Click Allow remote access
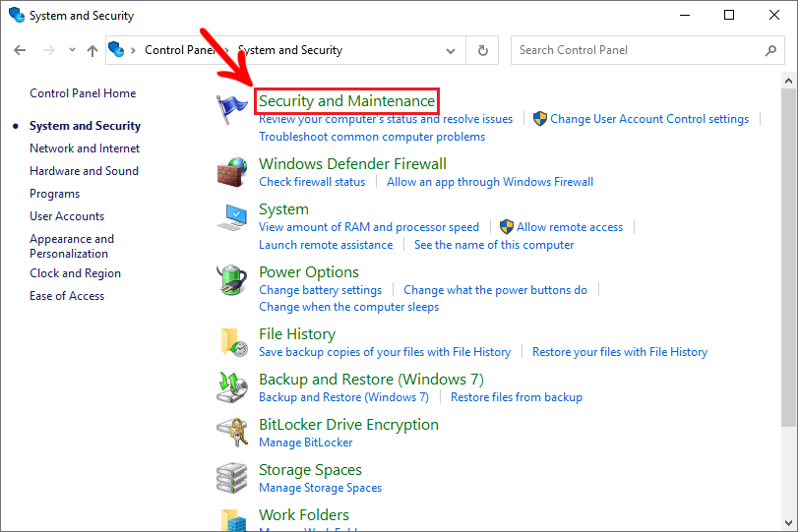The height and width of the screenshot is (532, 798). coord(570,227)
